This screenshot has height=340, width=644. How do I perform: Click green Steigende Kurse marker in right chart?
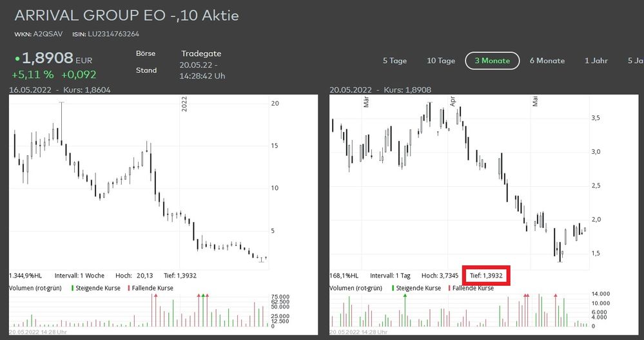394,288
